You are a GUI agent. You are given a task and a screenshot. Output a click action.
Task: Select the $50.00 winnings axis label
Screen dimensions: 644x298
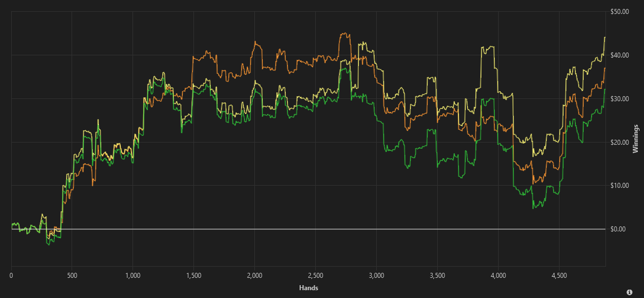coord(620,12)
